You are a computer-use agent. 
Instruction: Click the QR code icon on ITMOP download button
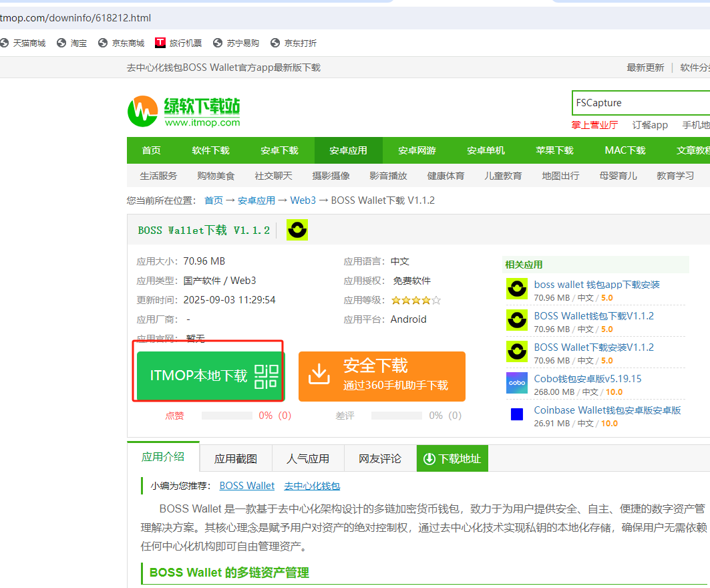[266, 376]
